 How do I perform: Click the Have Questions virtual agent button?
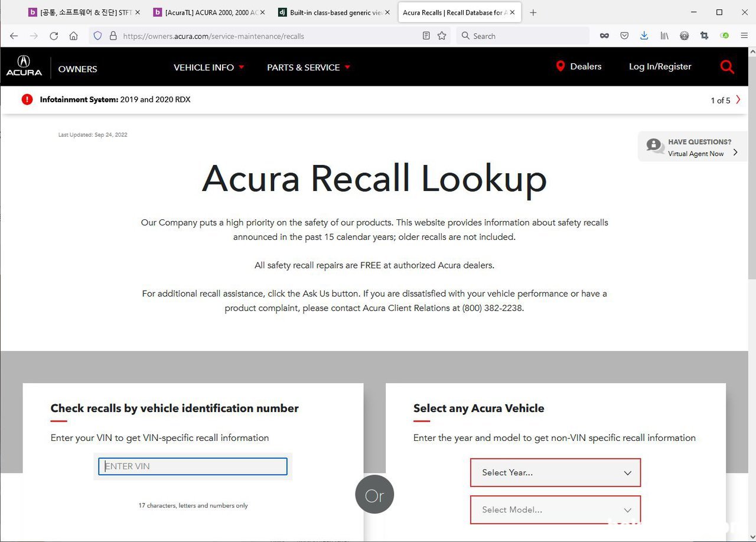click(692, 147)
